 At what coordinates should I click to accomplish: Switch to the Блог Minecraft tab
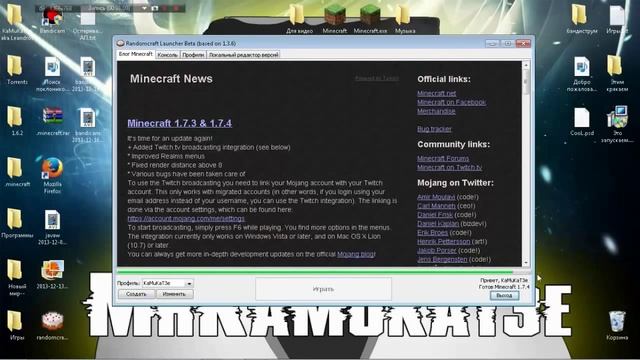136,54
